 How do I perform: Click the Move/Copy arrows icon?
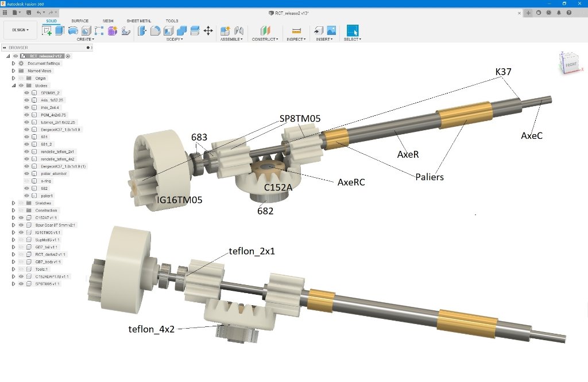tap(208, 30)
